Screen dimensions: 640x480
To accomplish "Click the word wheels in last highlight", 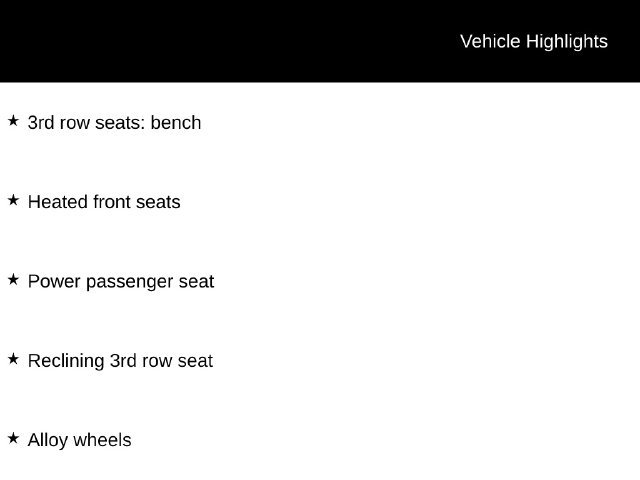I will click(x=102, y=440).
